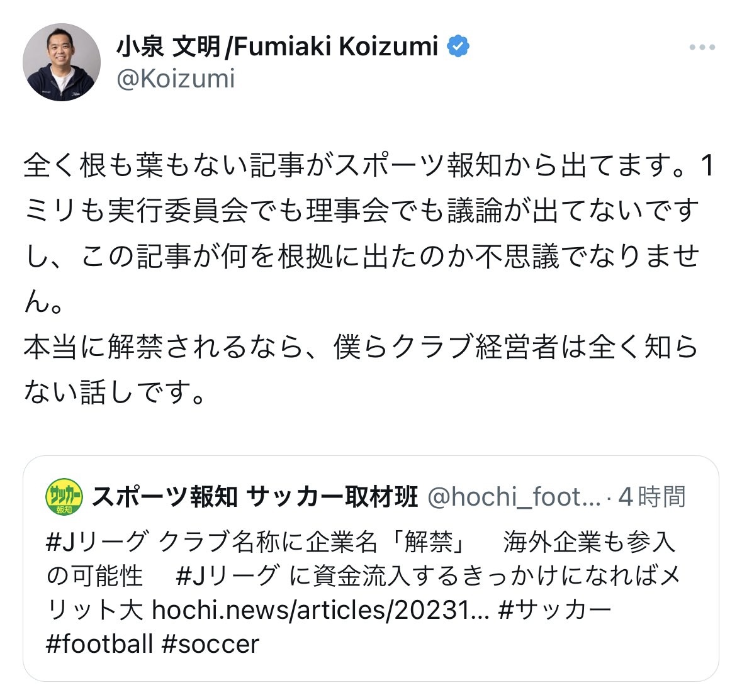Tap the #サッカー hashtag

[554, 609]
